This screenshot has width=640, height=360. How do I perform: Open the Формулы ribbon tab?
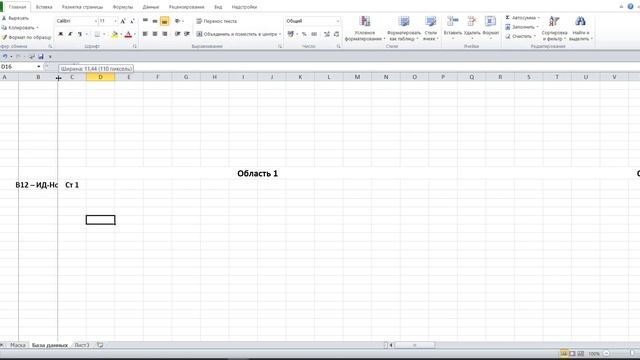(123, 7)
